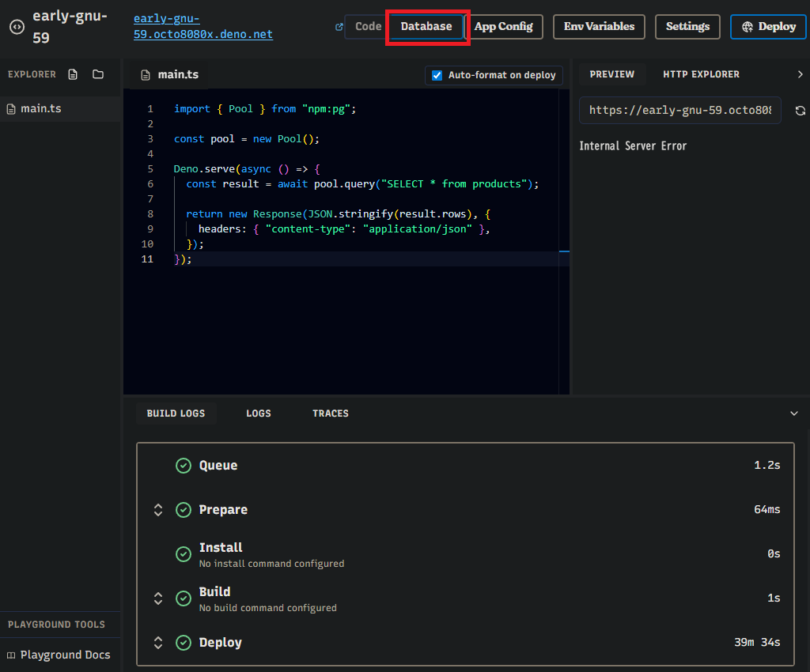810x672 pixels.
Task: Expand the Prepare build step
Action: 158,510
